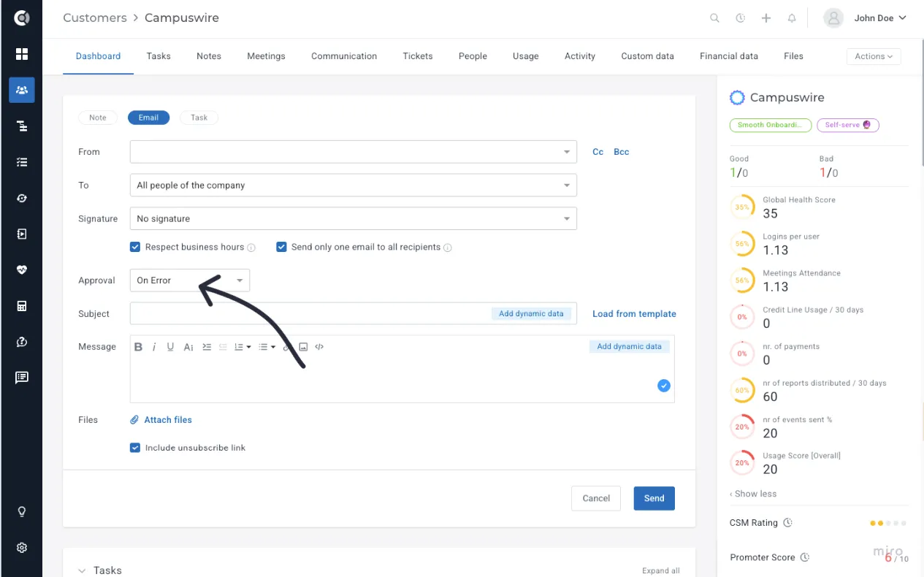Open settings gear icon in sidebar
924x577 pixels.
[x=22, y=547]
